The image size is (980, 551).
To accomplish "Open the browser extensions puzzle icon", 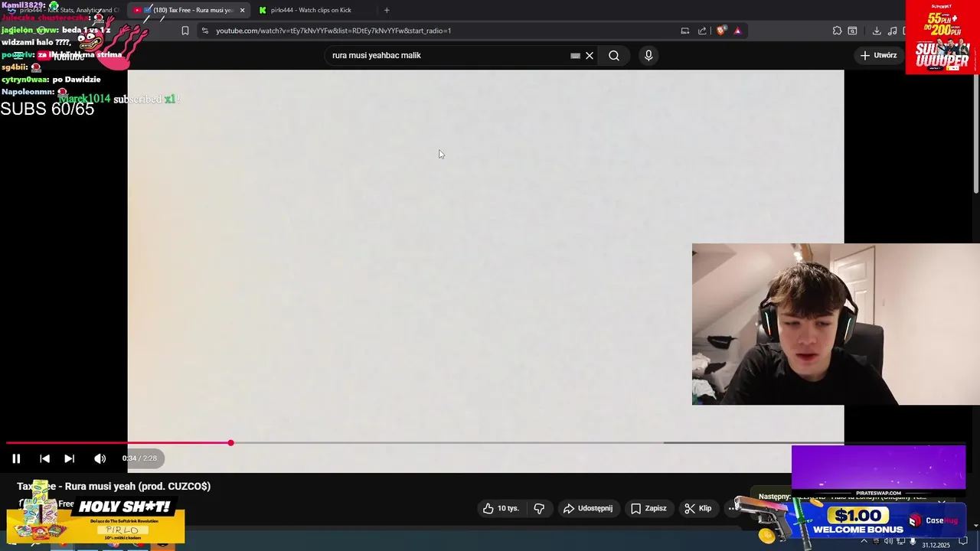I will (837, 31).
